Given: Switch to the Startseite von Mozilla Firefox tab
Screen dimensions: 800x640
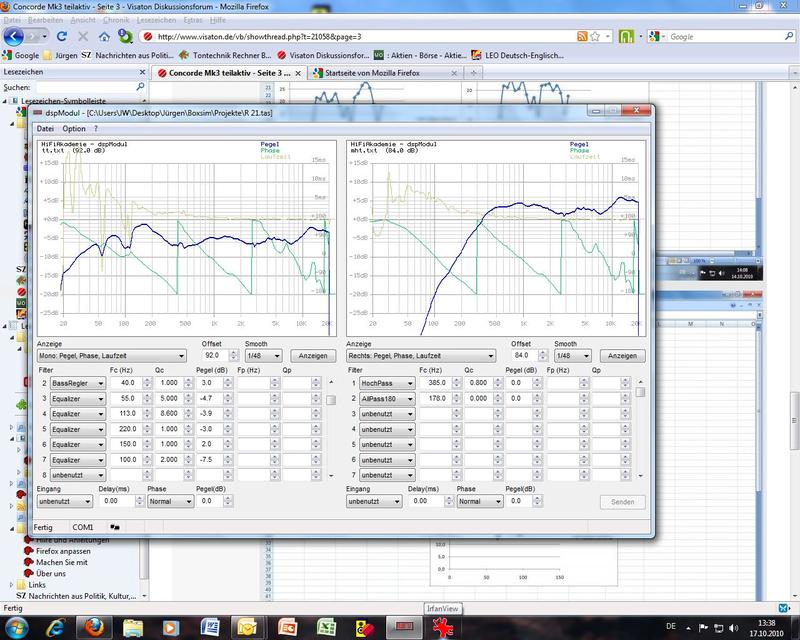Looking at the screenshot, I should tap(370, 73).
